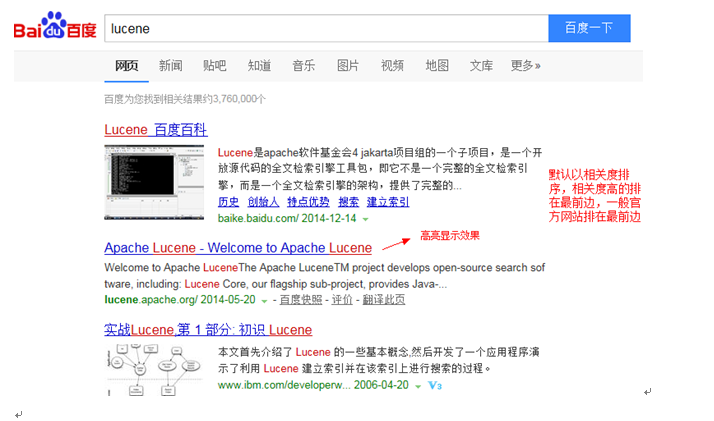Click the search box containing 'lucene'
This screenshot has width=714, height=421.
326,28
